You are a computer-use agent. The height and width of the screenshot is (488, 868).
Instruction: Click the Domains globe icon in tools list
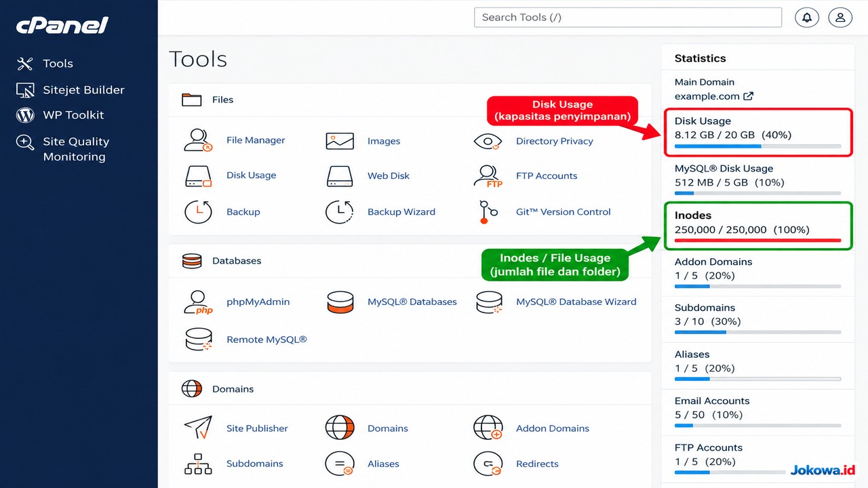[340, 428]
